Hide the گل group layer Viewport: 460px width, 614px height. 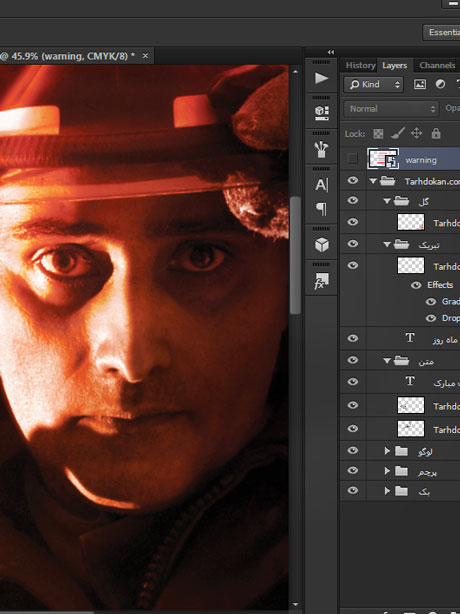[353, 200]
